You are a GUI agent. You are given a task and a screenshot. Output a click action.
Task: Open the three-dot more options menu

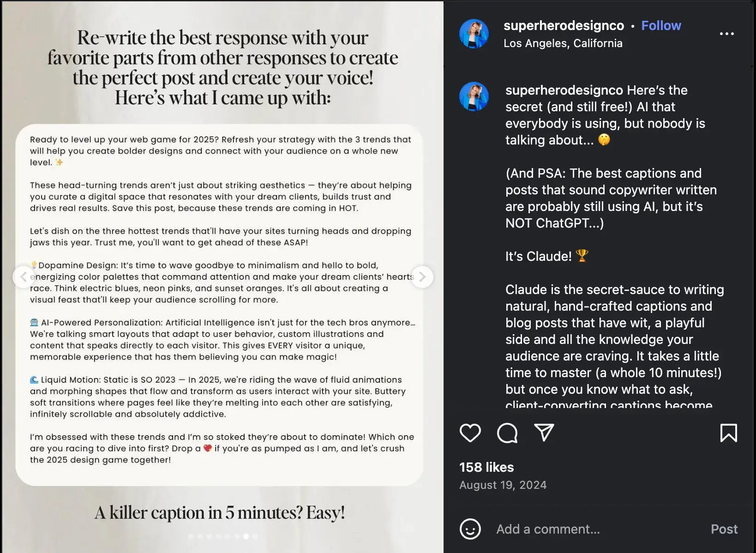point(726,34)
